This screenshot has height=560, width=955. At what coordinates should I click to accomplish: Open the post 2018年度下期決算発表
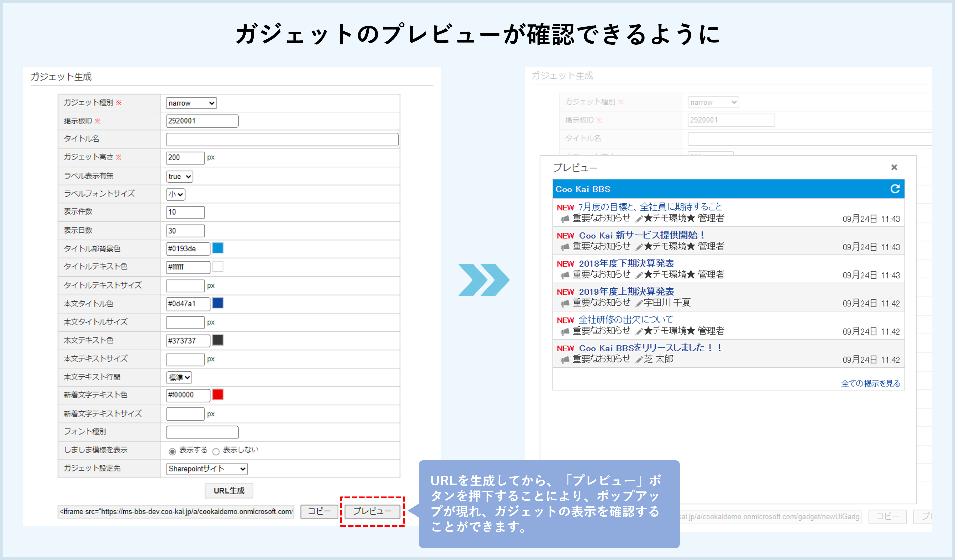point(626,263)
